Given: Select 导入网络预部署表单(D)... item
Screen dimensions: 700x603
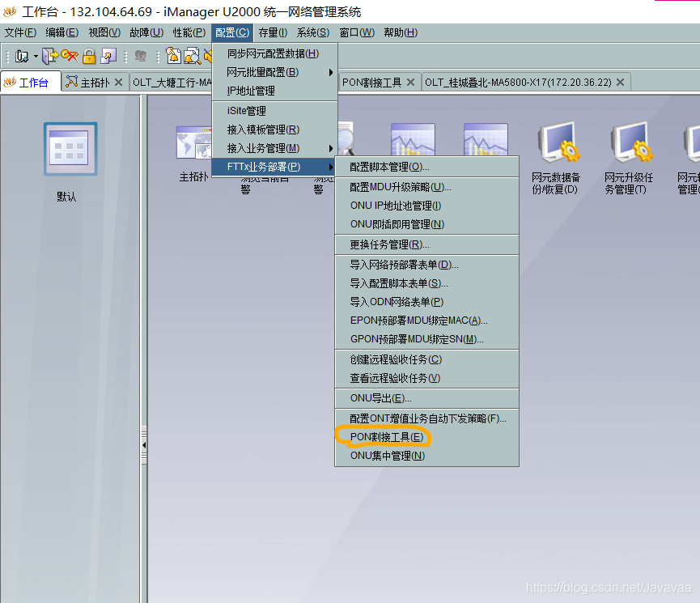Looking at the screenshot, I should [x=426, y=265].
